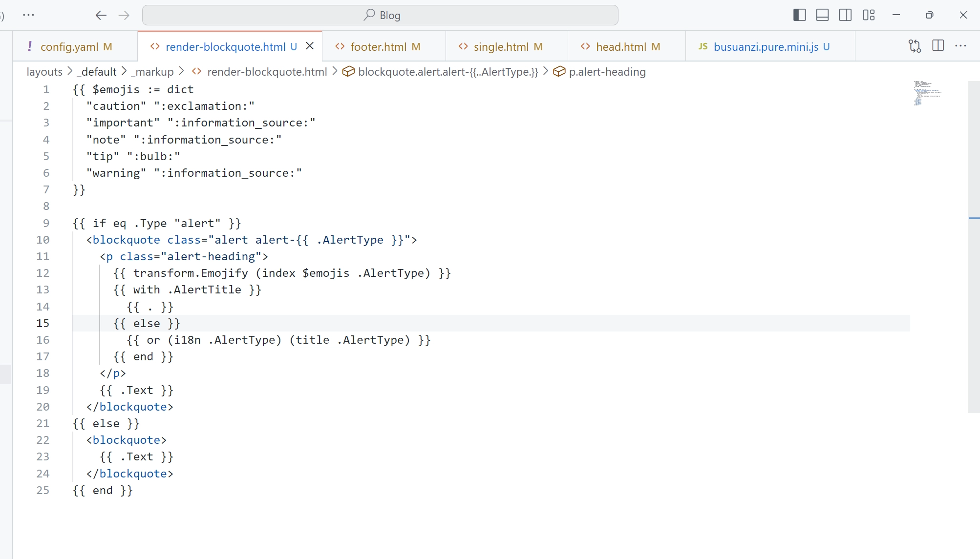Open blockquote.alert breadcrumb symbol

pyautogui.click(x=447, y=72)
